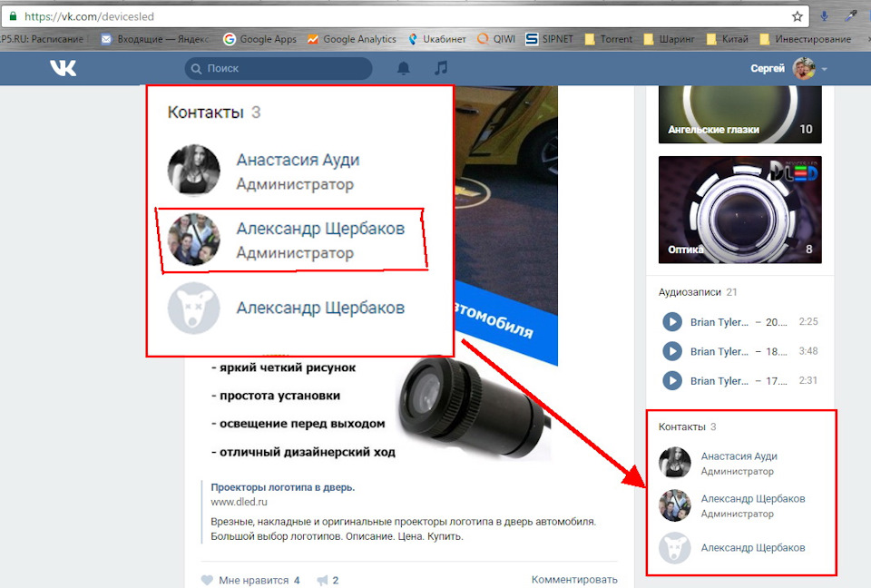Click the heart icon to like the post

(207, 580)
